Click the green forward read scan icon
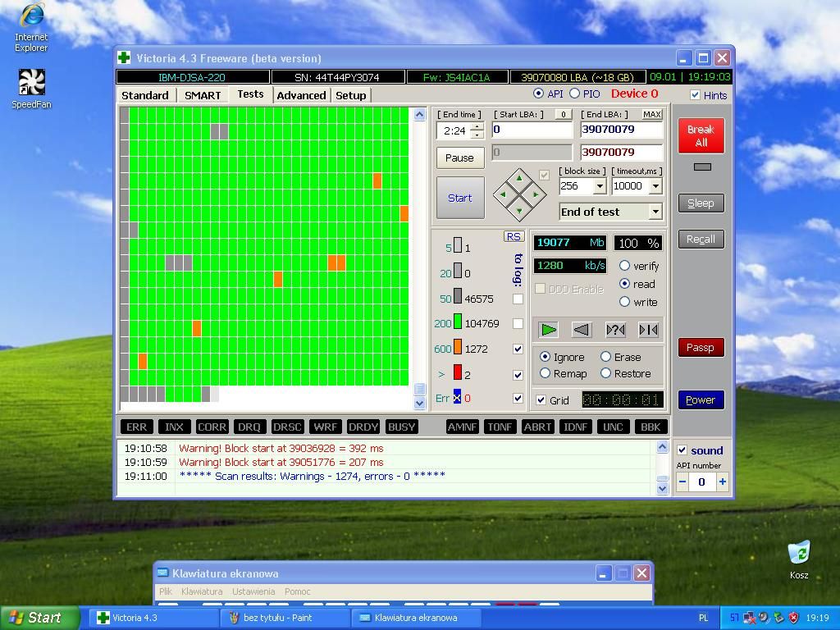Viewport: 840px width, 630px height. pos(550,330)
